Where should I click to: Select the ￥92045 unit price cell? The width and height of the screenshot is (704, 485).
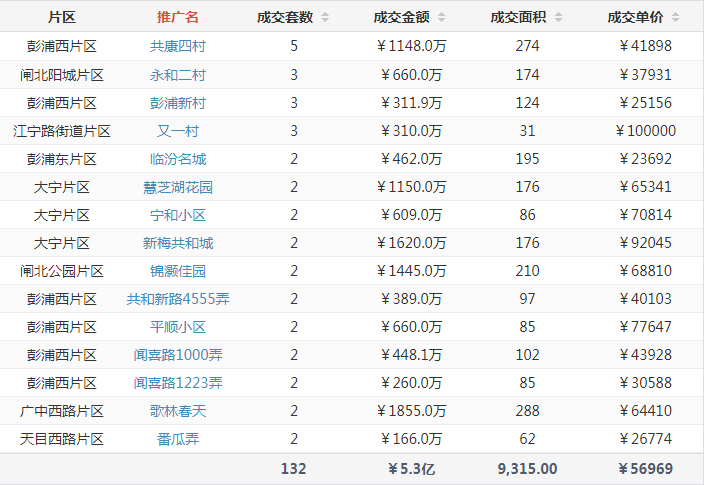[646, 243]
